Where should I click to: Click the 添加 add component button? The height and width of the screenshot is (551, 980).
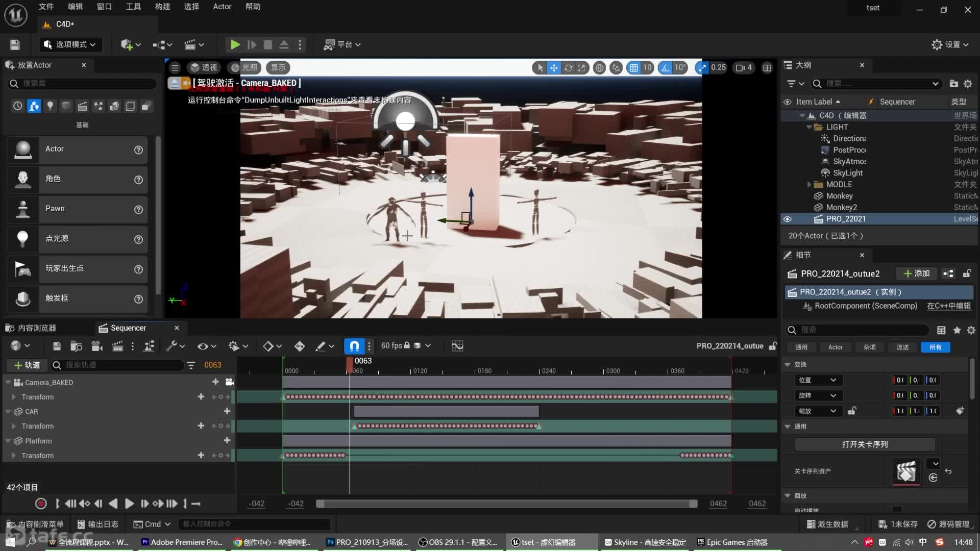coord(917,274)
